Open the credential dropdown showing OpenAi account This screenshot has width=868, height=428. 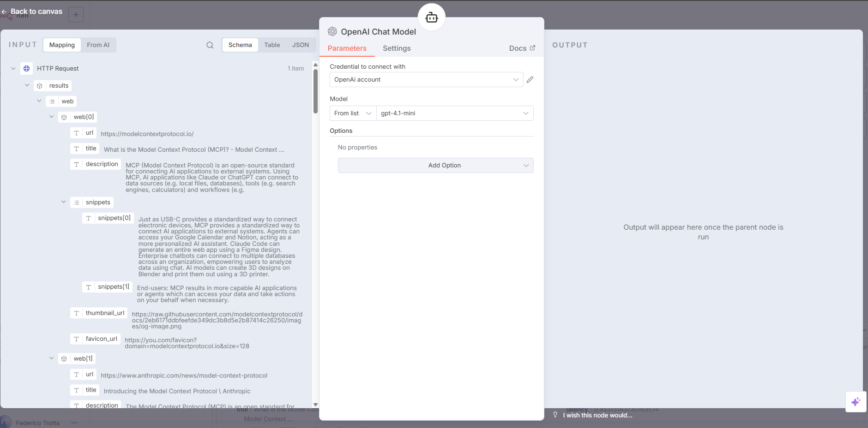coord(427,80)
